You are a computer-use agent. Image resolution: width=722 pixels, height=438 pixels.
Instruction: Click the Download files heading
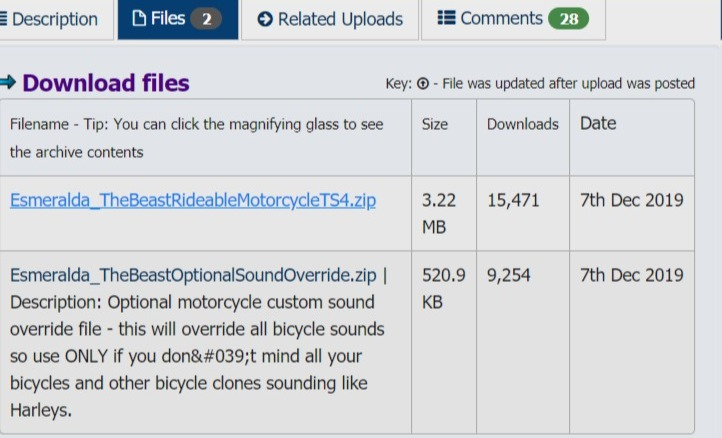[106, 83]
